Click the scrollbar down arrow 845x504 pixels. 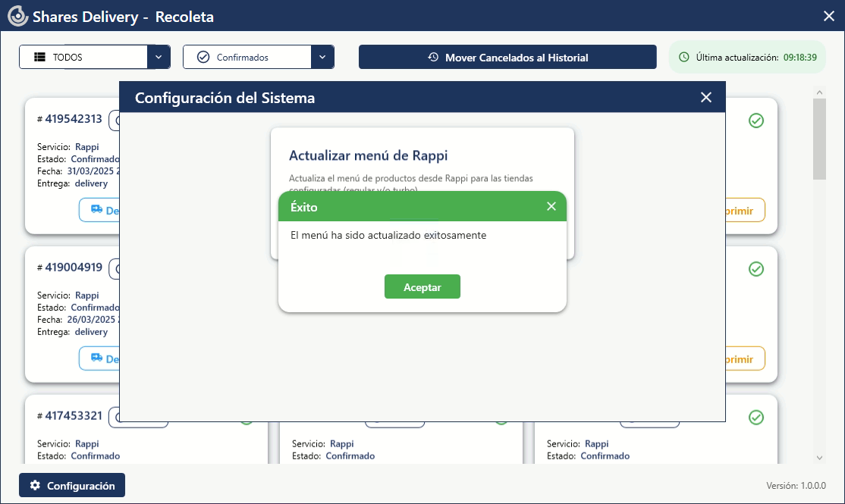[x=819, y=458]
